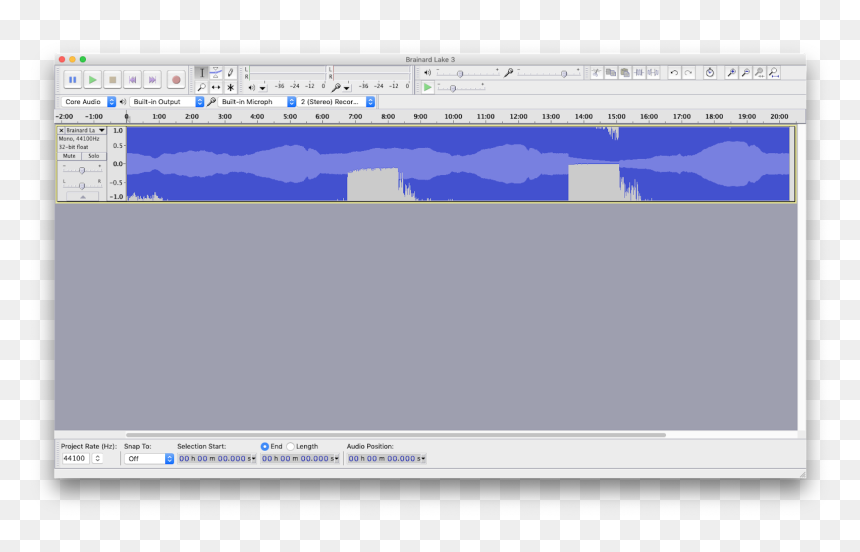Click the Project Rate stepper arrows
This screenshot has width=860, height=552.
[x=98, y=458]
